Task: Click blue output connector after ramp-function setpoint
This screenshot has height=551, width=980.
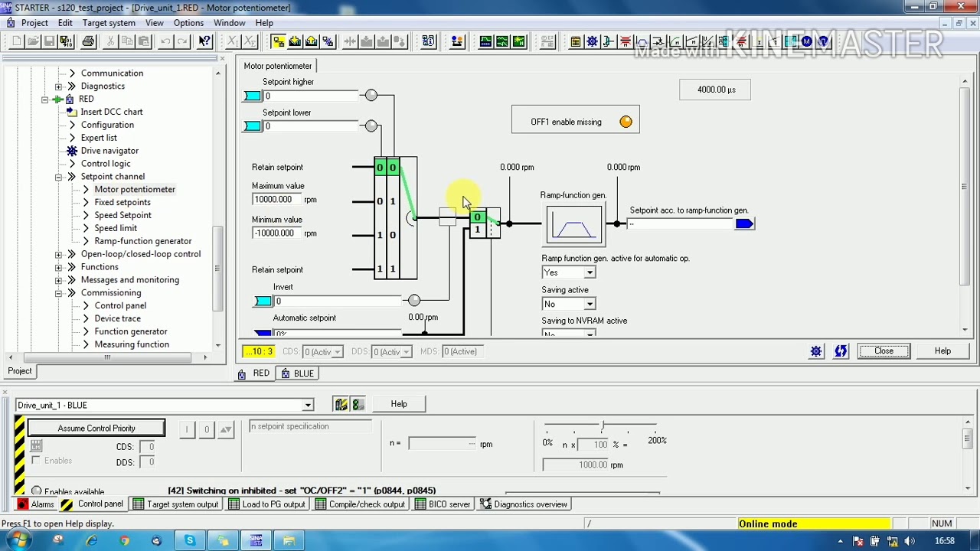Action: tap(745, 223)
